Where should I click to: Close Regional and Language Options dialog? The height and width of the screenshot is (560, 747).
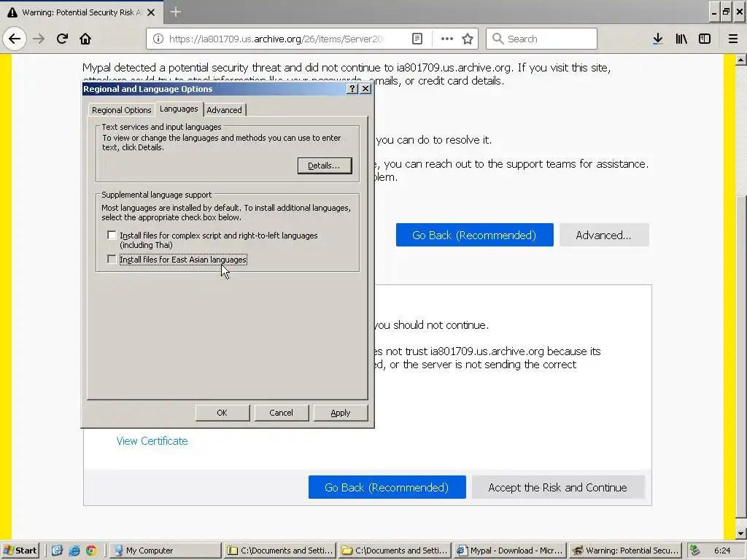pos(365,88)
